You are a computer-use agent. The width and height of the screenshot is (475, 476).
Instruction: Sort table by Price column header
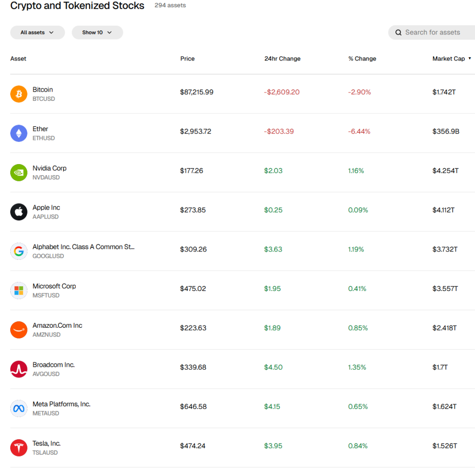pyautogui.click(x=187, y=59)
